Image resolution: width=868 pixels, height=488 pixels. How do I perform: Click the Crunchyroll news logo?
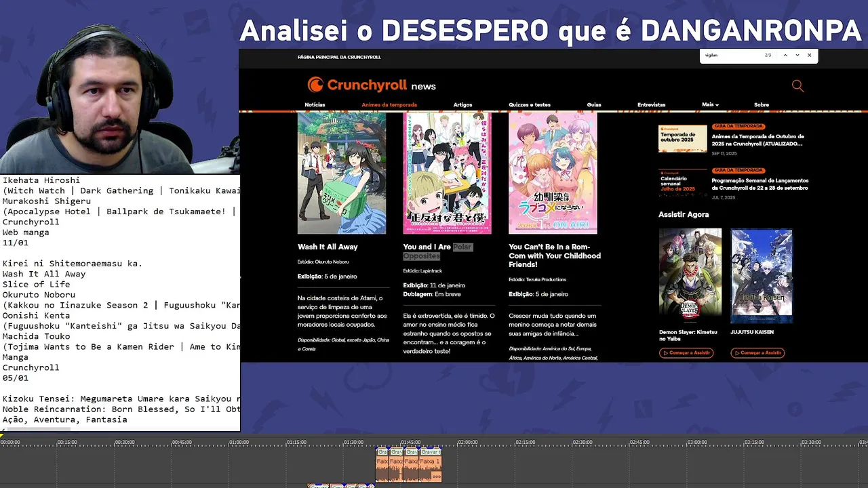tap(372, 85)
